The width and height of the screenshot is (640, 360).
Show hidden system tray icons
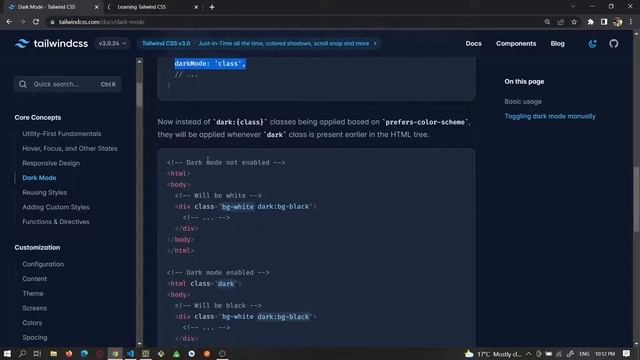point(528,354)
